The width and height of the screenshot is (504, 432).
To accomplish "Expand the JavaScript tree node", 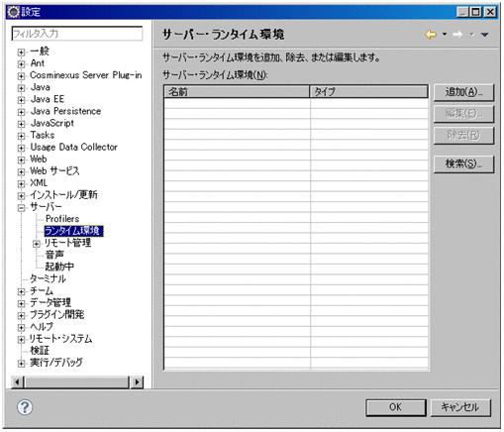I will coord(21,124).
